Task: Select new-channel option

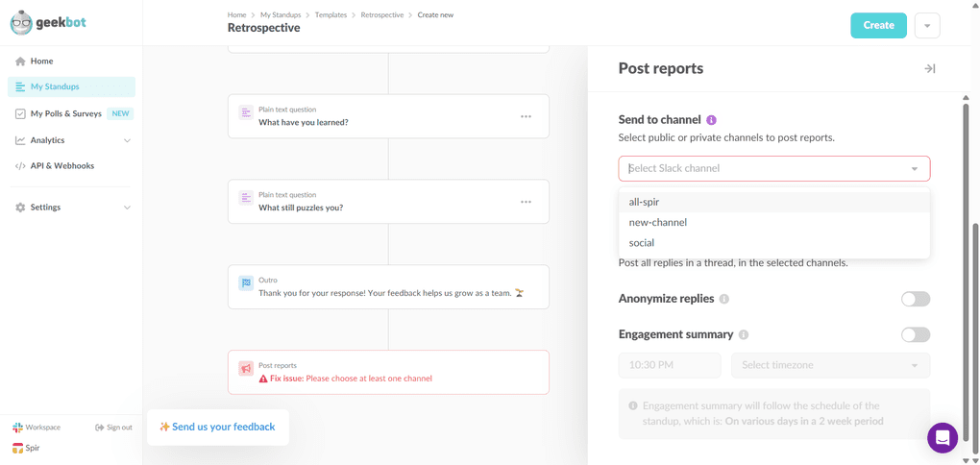Action: point(774,223)
